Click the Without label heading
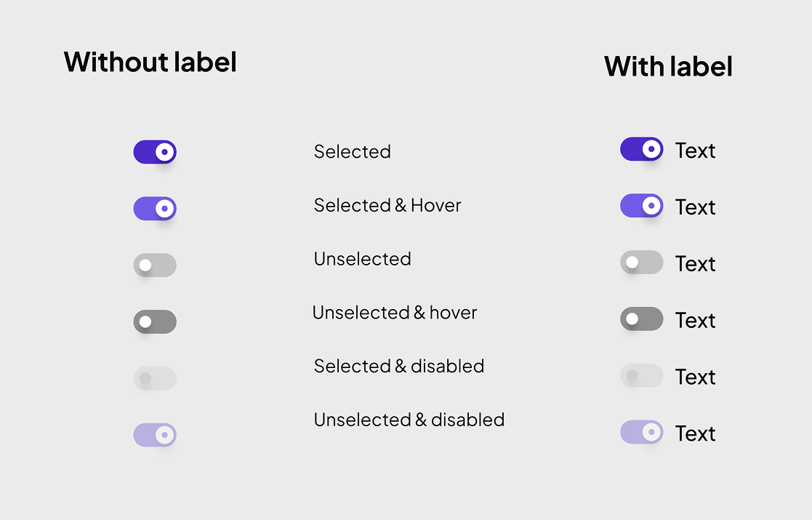 click(150, 63)
